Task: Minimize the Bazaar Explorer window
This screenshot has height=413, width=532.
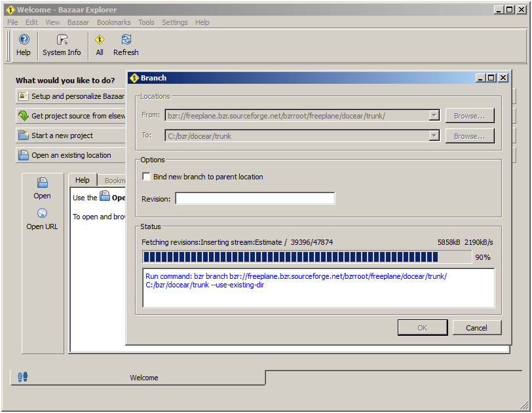Action: (499, 10)
